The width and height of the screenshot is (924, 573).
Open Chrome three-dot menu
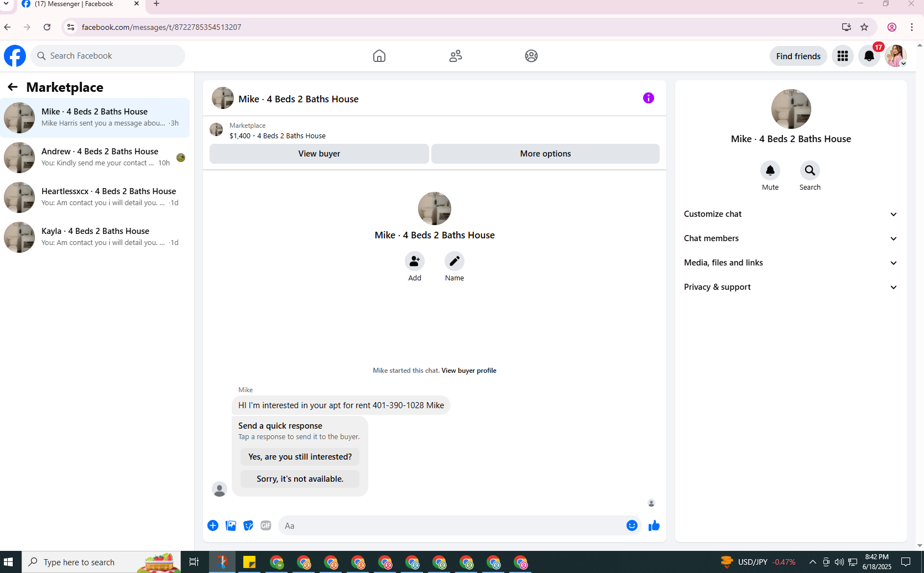click(x=912, y=27)
